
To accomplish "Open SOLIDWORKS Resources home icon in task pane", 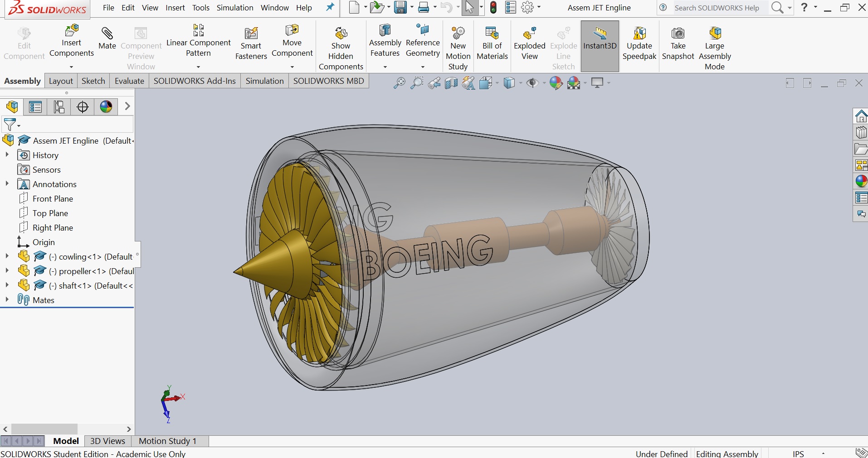I will tap(861, 116).
